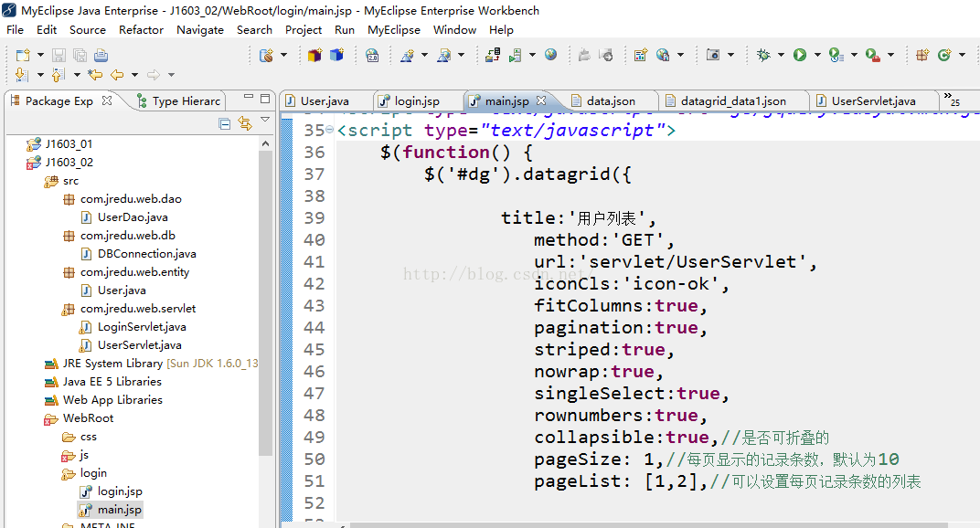Click the Save All toolbar icon
The image size is (980, 528).
click(x=80, y=55)
